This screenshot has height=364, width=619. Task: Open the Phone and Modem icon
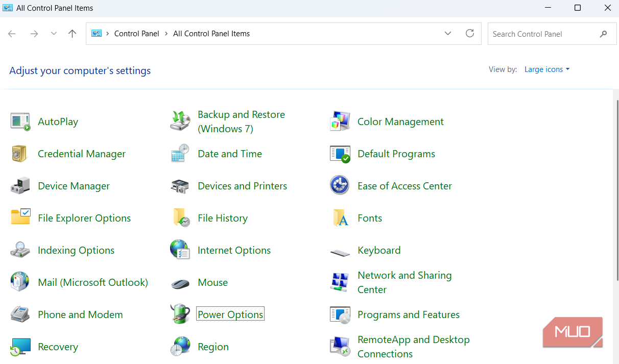(x=20, y=314)
